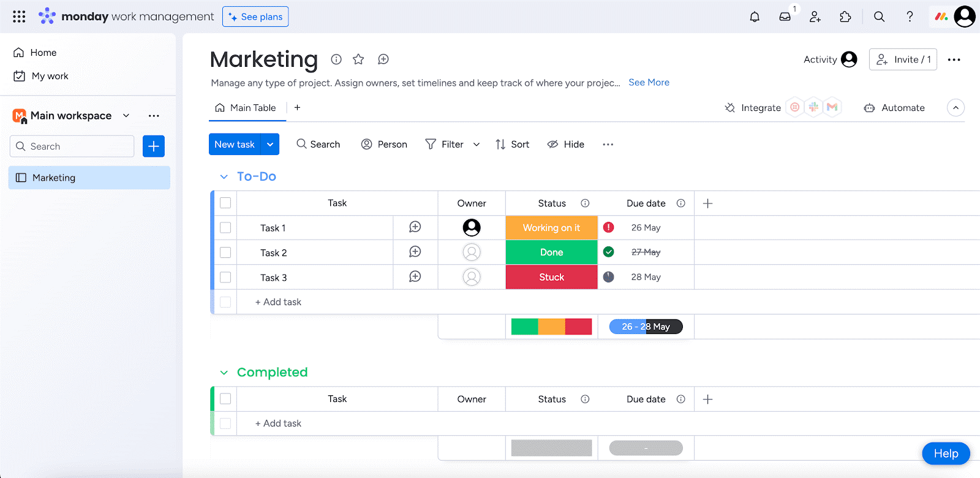This screenshot has width=980, height=478.
Task: Open the inbox tray icon
Action: pyautogui.click(x=785, y=17)
